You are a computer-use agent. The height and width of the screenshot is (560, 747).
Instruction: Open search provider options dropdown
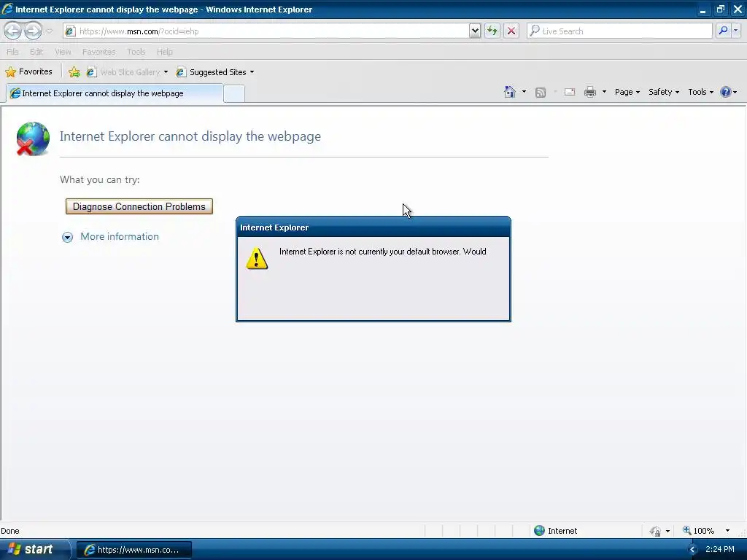point(736,31)
